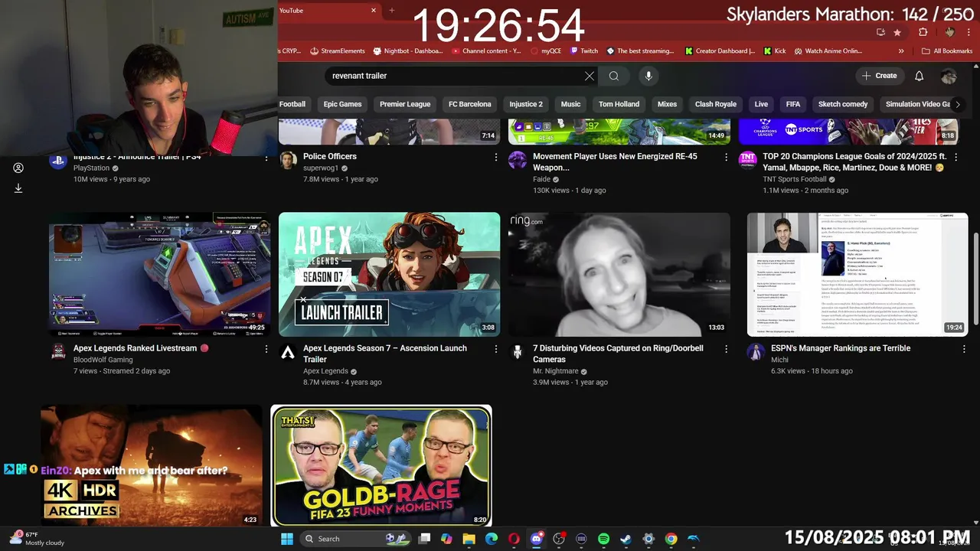Open the browser three-dot menu
This screenshot has width=980, height=551.
coord(969,32)
